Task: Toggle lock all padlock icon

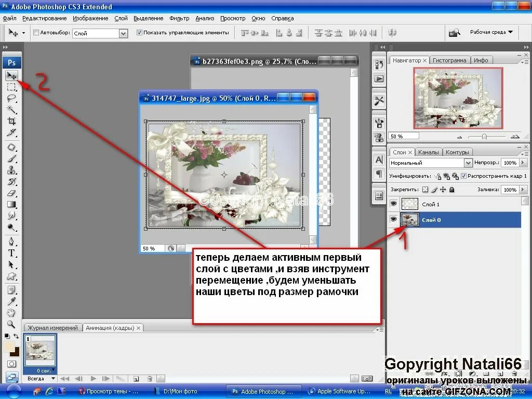Action: (x=451, y=190)
